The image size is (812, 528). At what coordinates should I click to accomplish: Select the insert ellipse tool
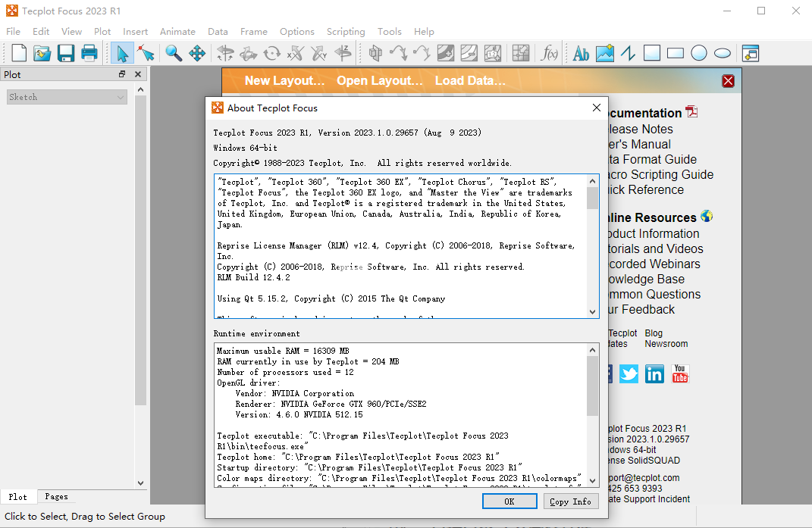coord(723,53)
